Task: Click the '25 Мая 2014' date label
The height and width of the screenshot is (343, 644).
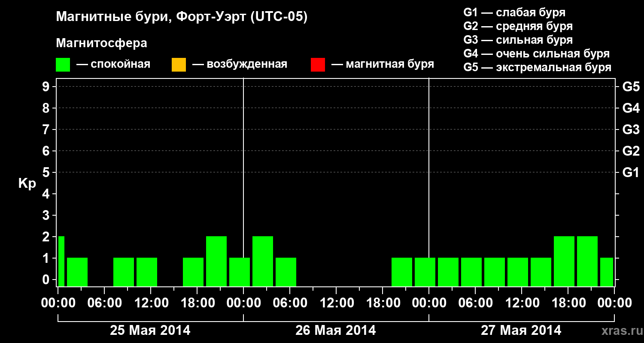Action: pos(150,330)
